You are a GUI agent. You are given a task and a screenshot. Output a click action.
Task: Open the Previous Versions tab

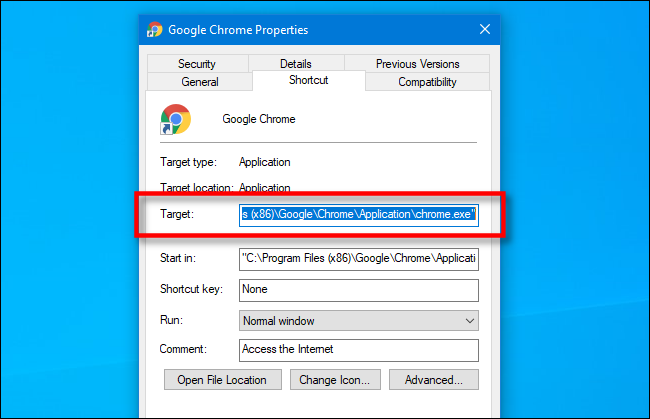tap(417, 64)
